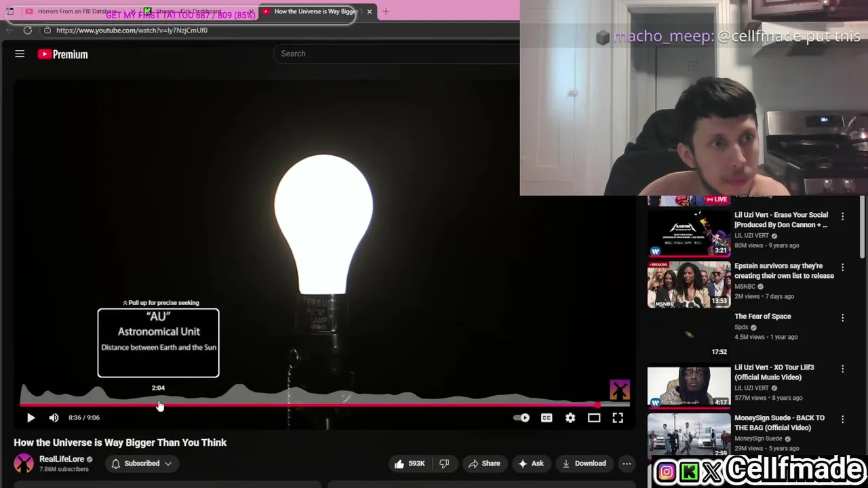This screenshot has height=488, width=868.
Task: Close the How the Universe tab
Action: [370, 12]
